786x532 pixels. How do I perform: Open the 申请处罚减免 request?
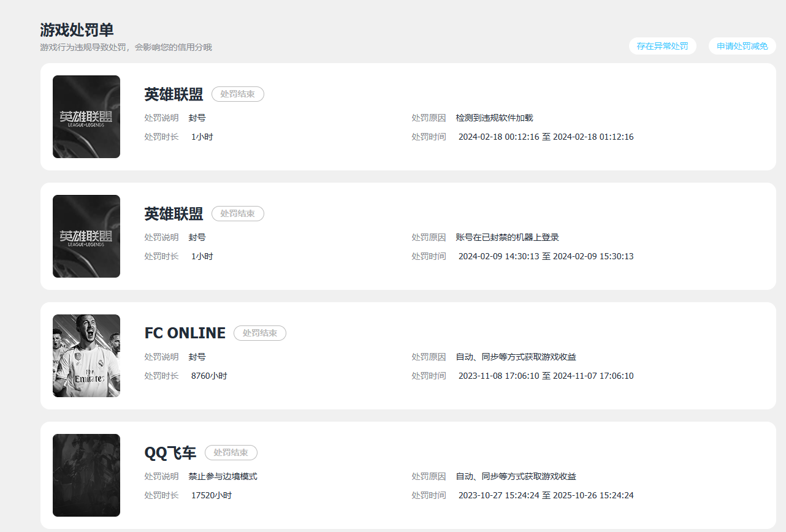click(x=742, y=46)
